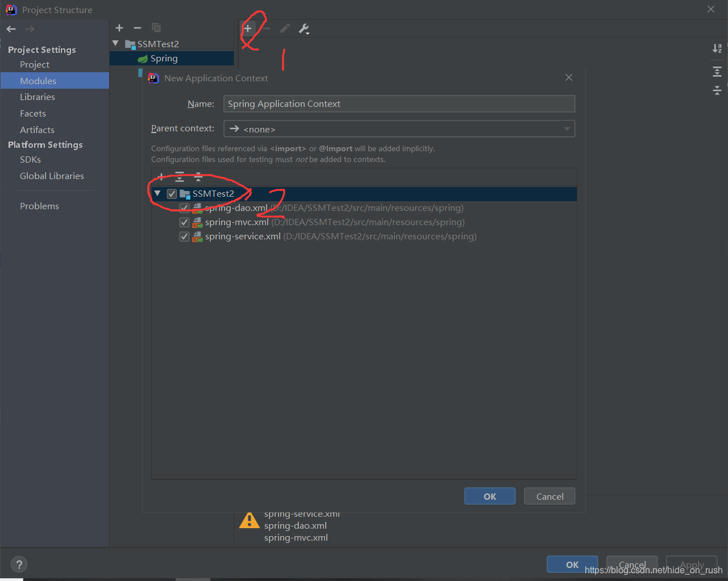This screenshot has width=728, height=581.
Task: Click the Name field with Spring Application Context
Action: tap(399, 104)
